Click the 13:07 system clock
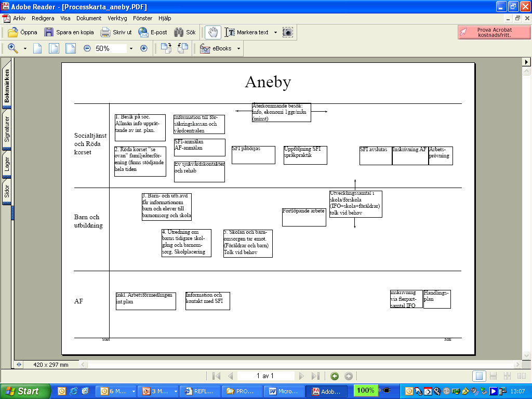This screenshot has width=532, height=399. [517, 391]
